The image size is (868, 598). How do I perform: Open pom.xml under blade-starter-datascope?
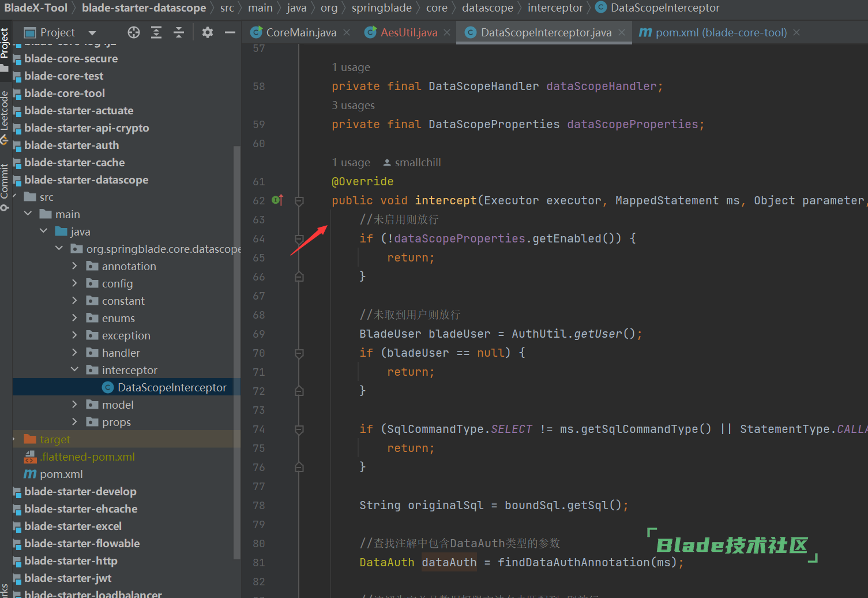[61, 474]
